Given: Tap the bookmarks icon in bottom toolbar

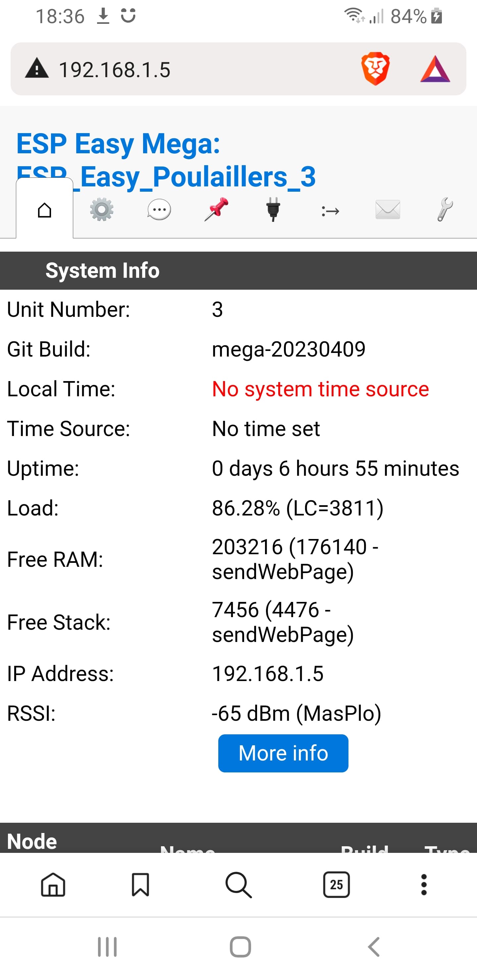Looking at the screenshot, I should pyautogui.click(x=140, y=885).
